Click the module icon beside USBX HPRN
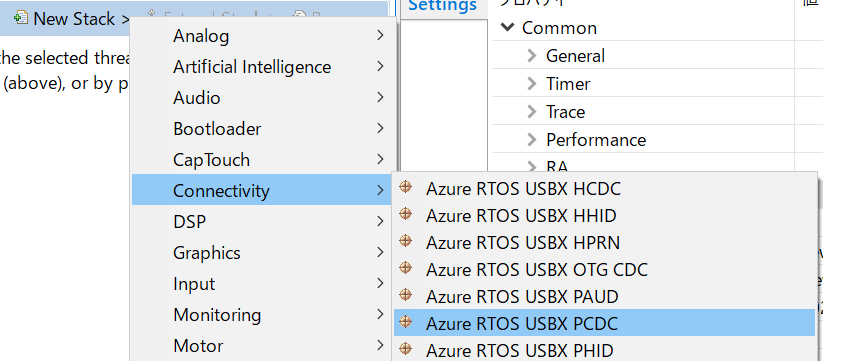Image resolution: width=842 pixels, height=361 pixels. coord(405,241)
